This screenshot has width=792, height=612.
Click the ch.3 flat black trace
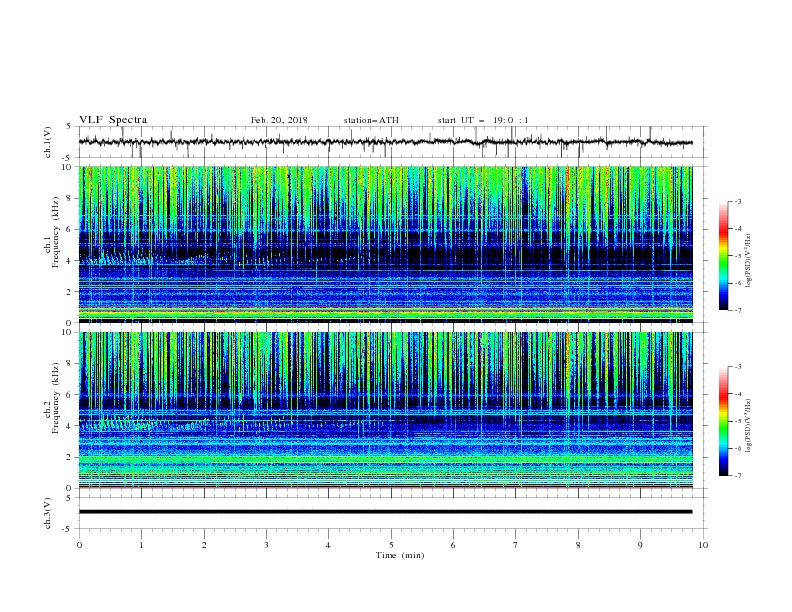click(x=386, y=512)
